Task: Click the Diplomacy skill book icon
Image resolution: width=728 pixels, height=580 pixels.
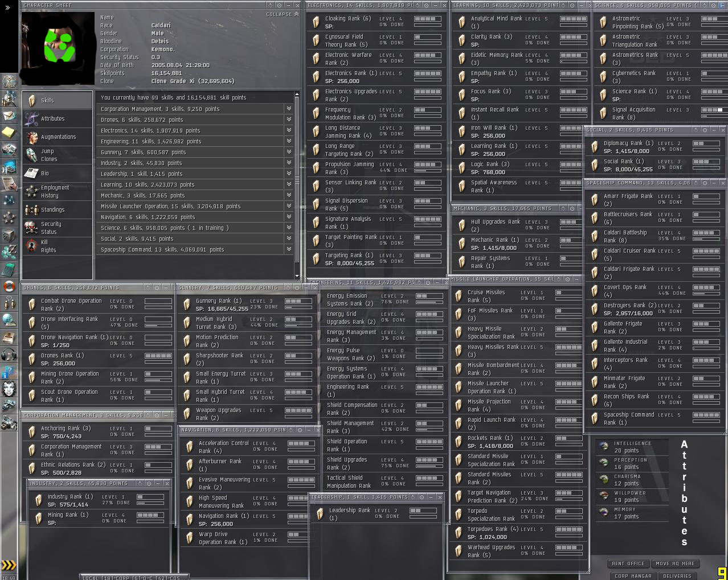Action: pos(595,147)
